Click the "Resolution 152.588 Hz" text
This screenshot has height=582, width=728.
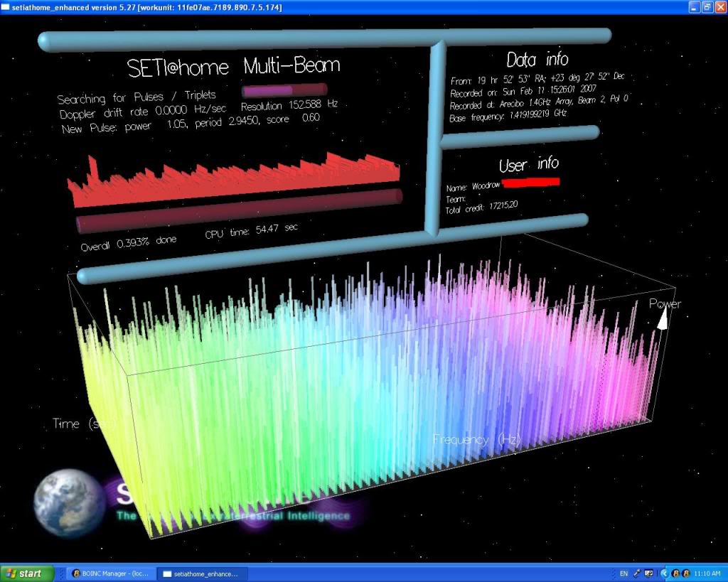[289, 105]
